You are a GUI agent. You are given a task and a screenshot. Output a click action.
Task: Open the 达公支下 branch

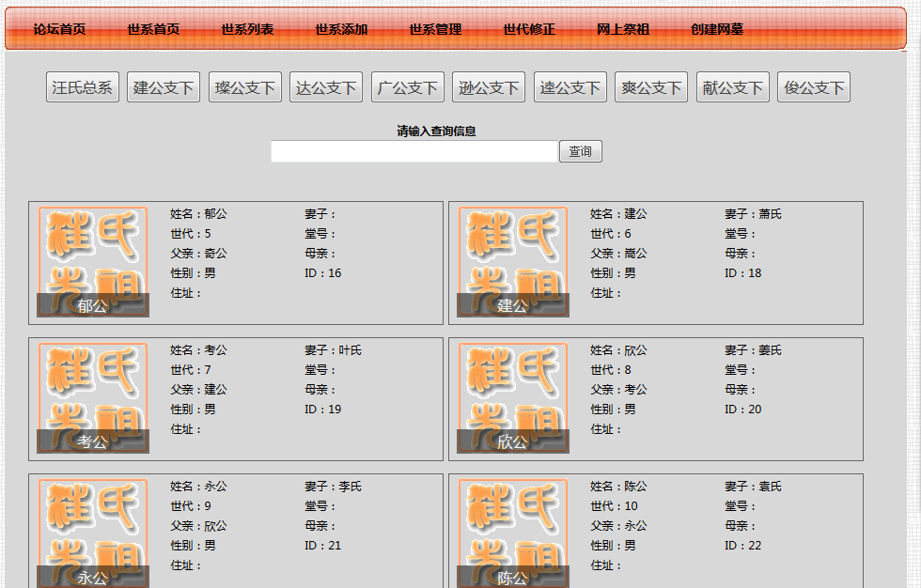[x=326, y=87]
